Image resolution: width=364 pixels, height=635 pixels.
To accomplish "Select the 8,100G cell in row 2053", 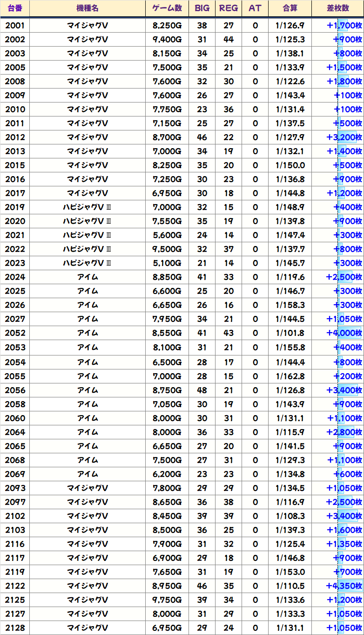I will coord(167,348).
